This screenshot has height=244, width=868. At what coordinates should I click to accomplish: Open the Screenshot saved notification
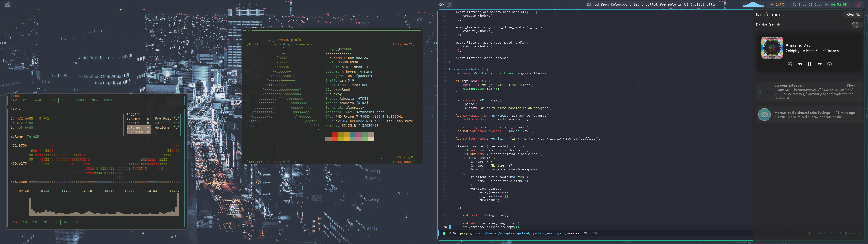(809, 92)
